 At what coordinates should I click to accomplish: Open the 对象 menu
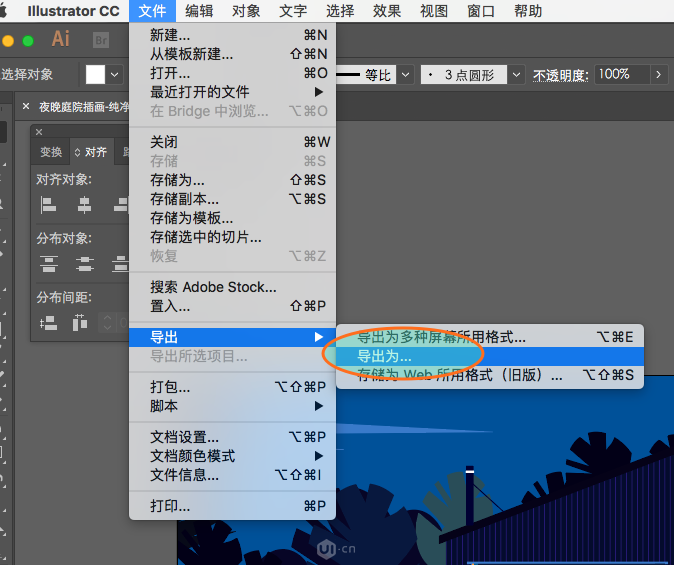pyautogui.click(x=246, y=11)
